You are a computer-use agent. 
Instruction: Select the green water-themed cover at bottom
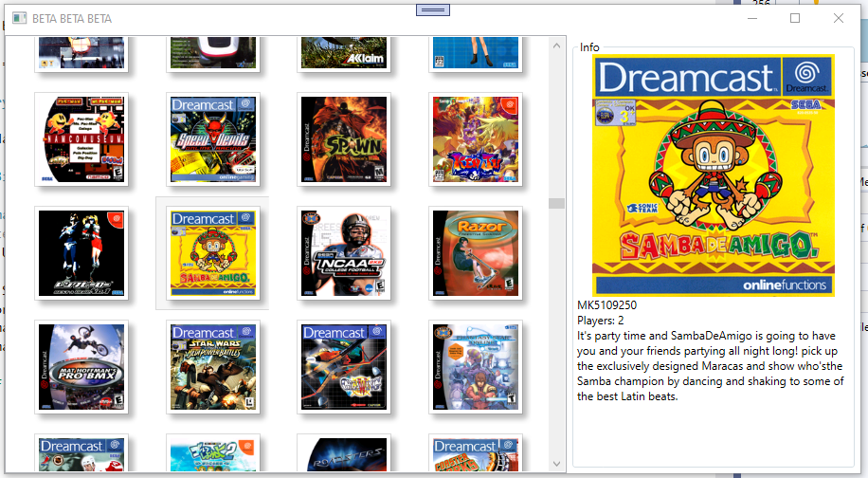[x=213, y=454]
